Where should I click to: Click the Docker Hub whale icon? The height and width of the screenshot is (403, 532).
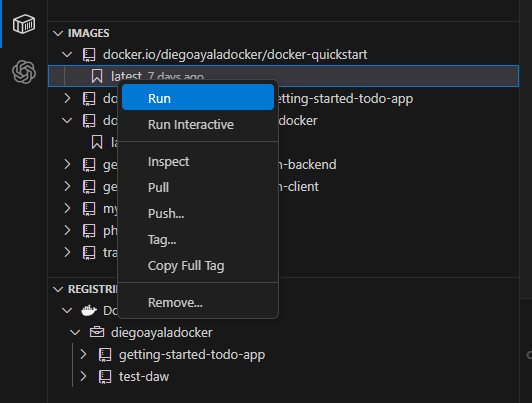(89, 310)
